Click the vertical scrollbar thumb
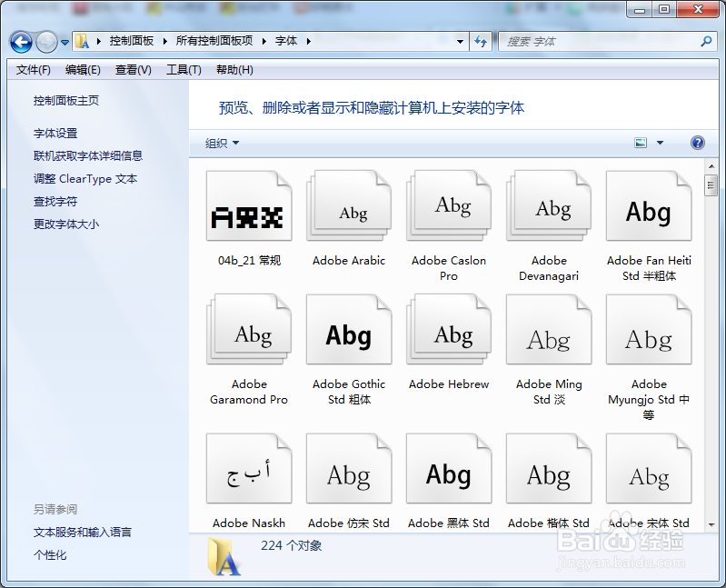This screenshot has width=726, height=588. (711, 185)
